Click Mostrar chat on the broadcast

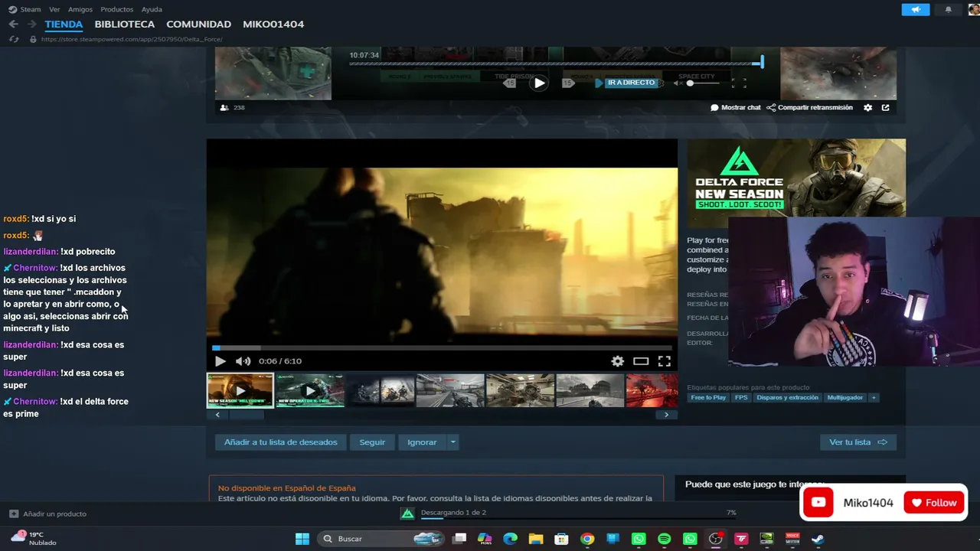tap(736, 108)
